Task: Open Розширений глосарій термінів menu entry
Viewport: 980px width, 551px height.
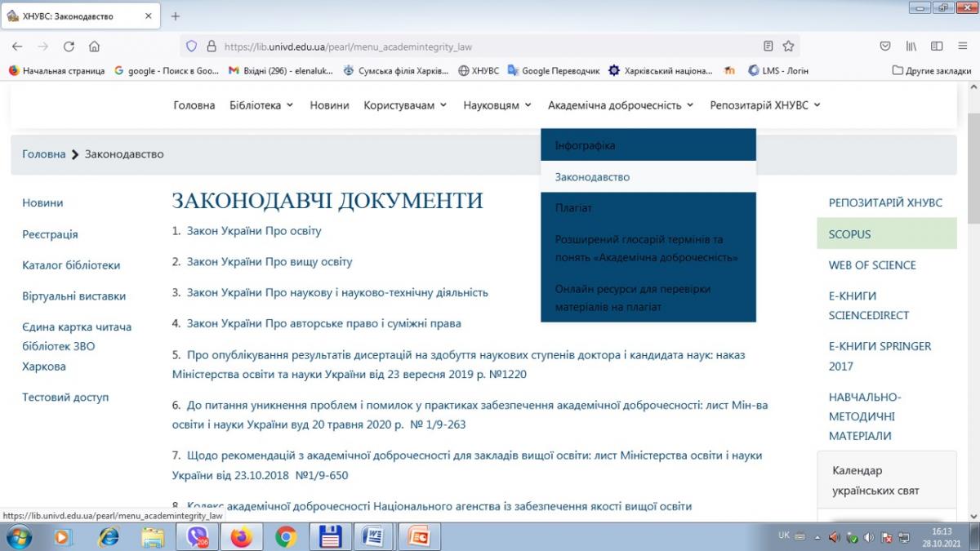Action: click(648, 248)
